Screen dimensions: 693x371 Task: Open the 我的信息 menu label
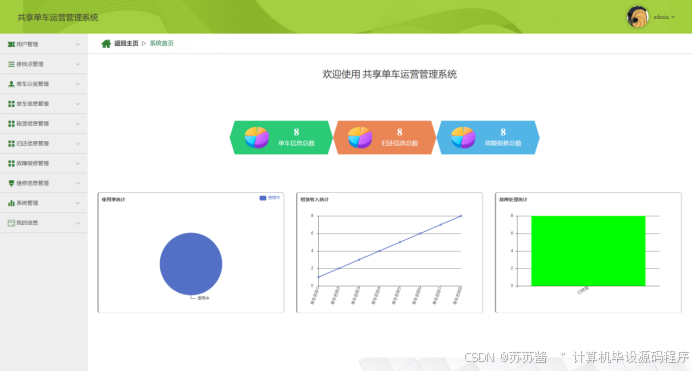click(27, 223)
